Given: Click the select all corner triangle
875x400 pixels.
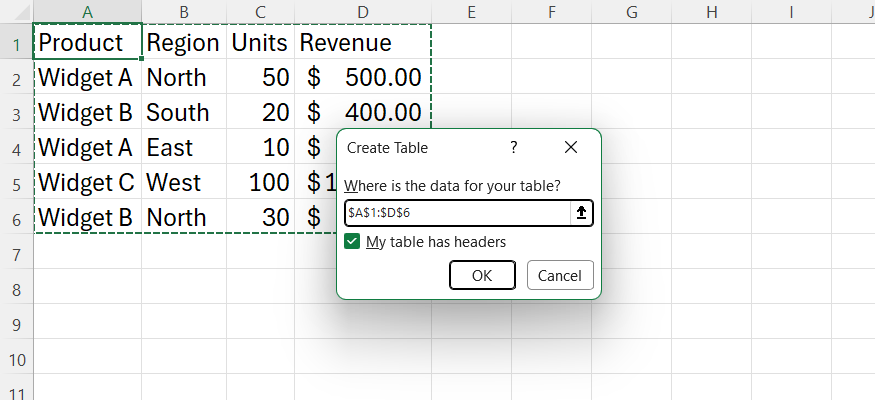Looking at the screenshot, I should click(x=21, y=13).
